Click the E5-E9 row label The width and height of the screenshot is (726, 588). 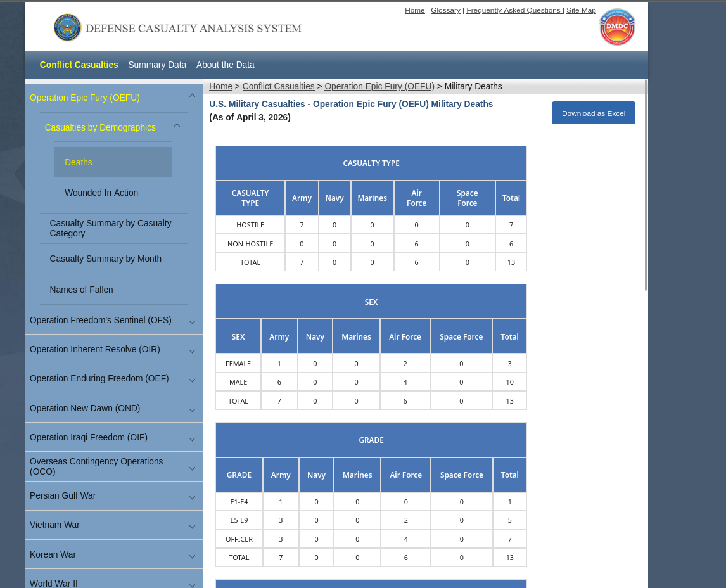point(239,520)
